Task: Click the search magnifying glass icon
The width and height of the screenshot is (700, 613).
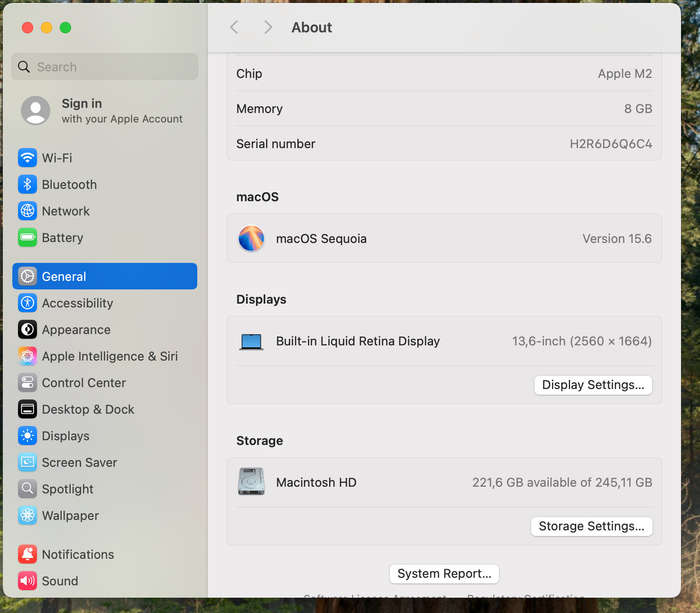Action: click(24, 67)
